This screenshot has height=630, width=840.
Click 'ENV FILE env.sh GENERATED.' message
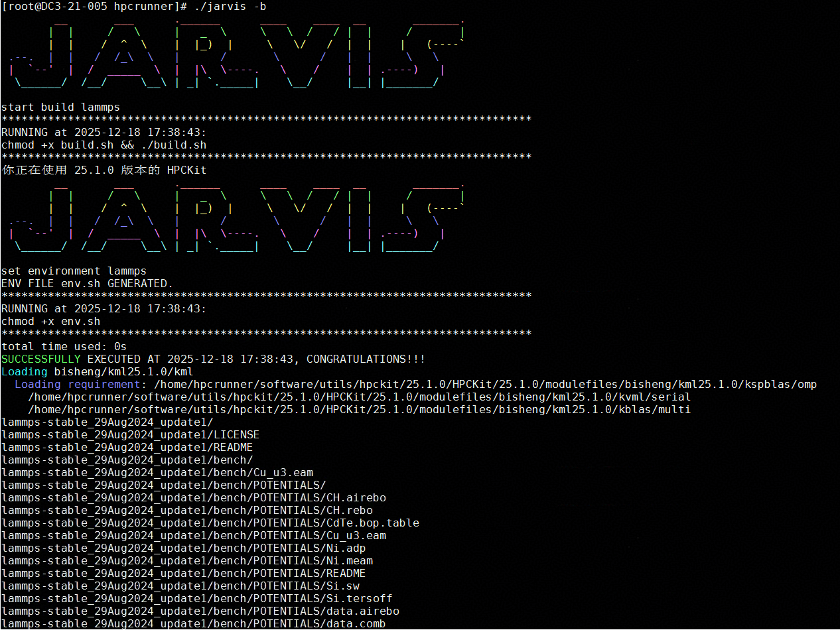[87, 283]
